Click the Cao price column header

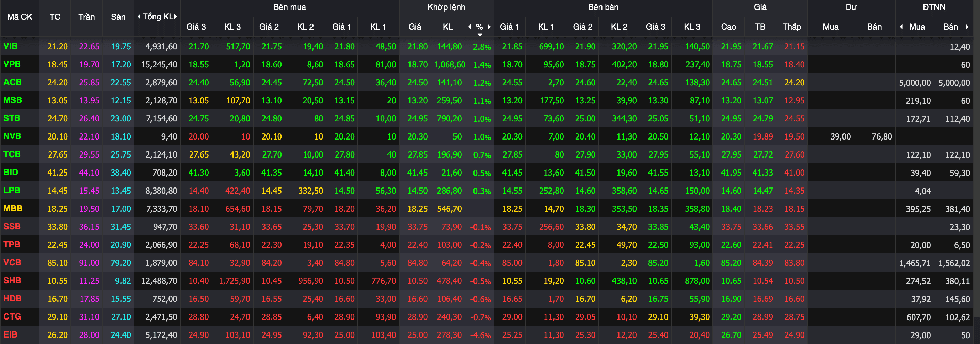pos(728,27)
